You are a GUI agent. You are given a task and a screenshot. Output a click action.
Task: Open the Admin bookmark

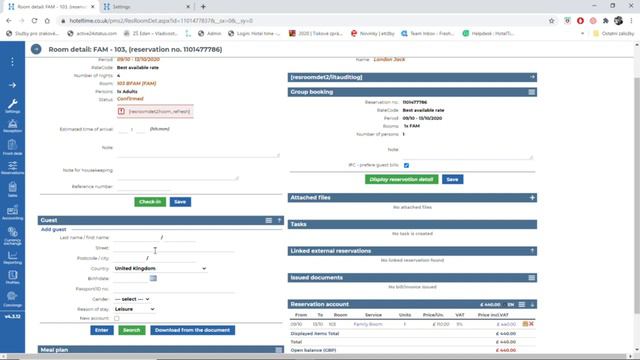pos(209,33)
